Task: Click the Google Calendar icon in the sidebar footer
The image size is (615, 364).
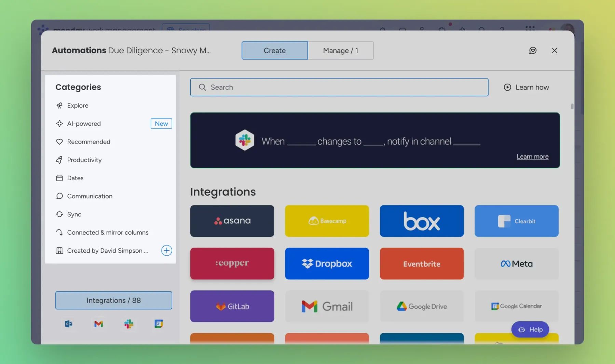Action: click(159, 324)
